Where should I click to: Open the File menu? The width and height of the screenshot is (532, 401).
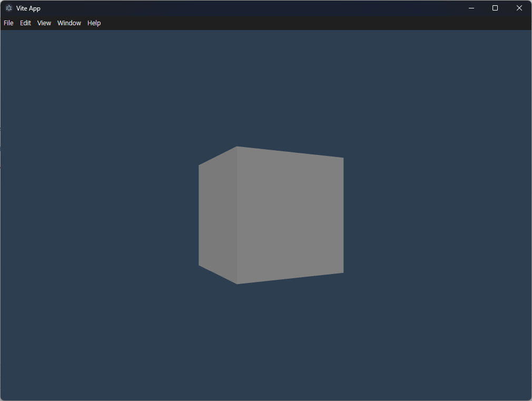click(8, 23)
